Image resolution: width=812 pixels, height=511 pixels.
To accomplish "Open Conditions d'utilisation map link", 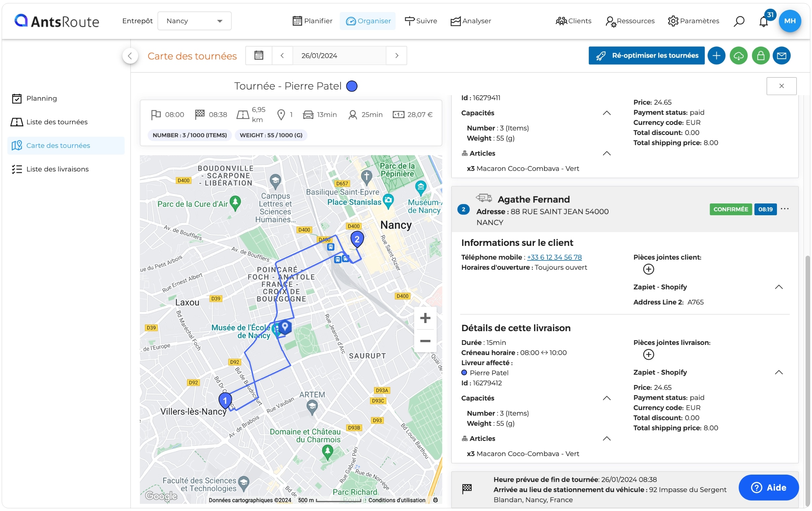I will pyautogui.click(x=397, y=500).
